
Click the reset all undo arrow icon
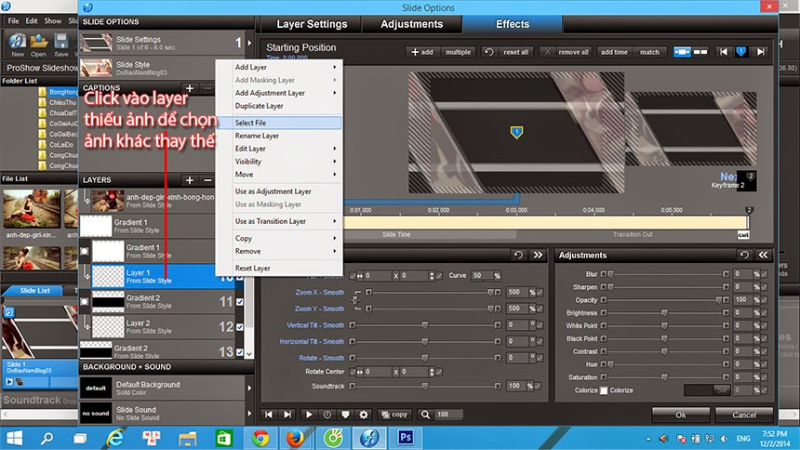[x=489, y=51]
